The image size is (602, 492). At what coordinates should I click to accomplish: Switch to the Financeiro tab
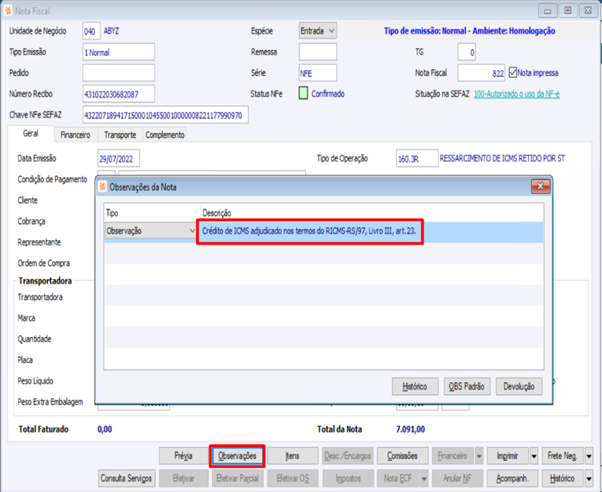click(x=75, y=135)
